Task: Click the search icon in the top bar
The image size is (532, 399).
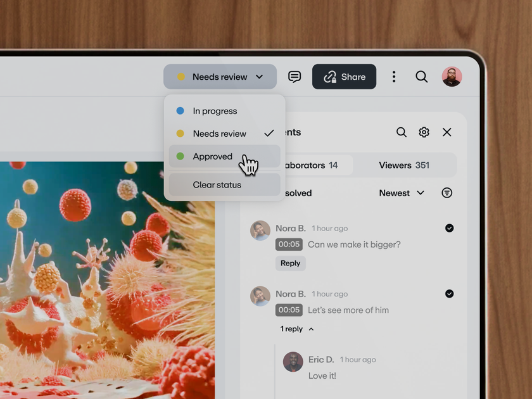Action: pyautogui.click(x=421, y=77)
